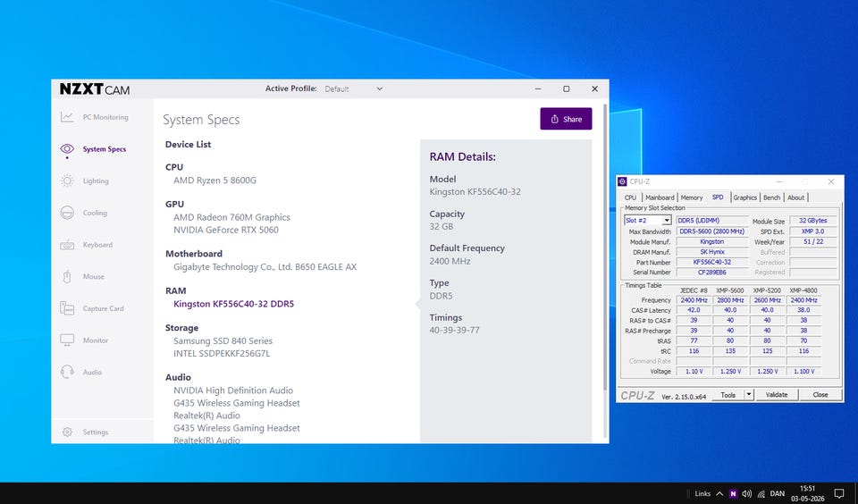Click the Serial Number field CF289EB6
Image resolution: width=858 pixels, height=504 pixels.
point(712,272)
